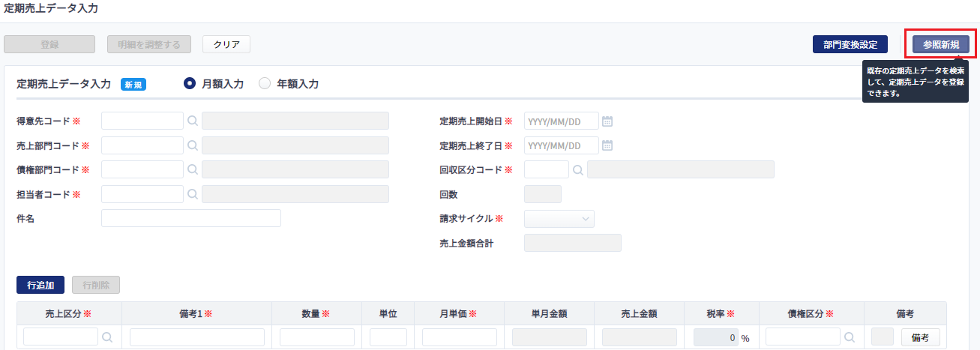This screenshot has width=980, height=350.
Task: Open 部門変換設定
Action: coord(850,44)
